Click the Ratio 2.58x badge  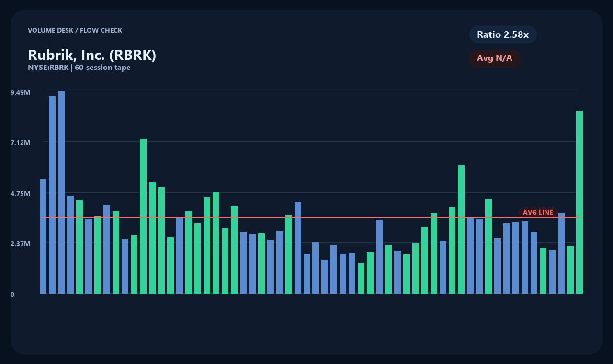(503, 34)
